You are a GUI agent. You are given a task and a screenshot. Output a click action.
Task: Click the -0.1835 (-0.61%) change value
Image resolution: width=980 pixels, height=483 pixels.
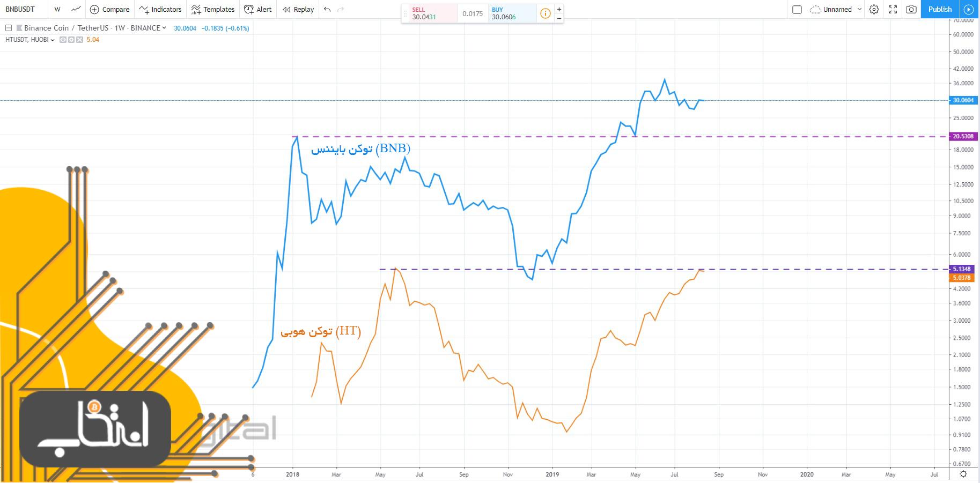(225, 28)
